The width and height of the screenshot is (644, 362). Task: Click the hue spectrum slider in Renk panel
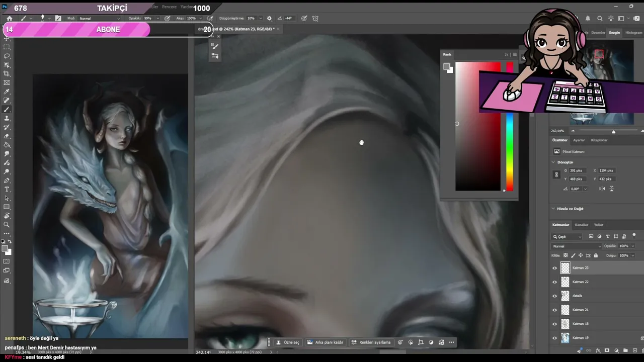click(x=510, y=127)
